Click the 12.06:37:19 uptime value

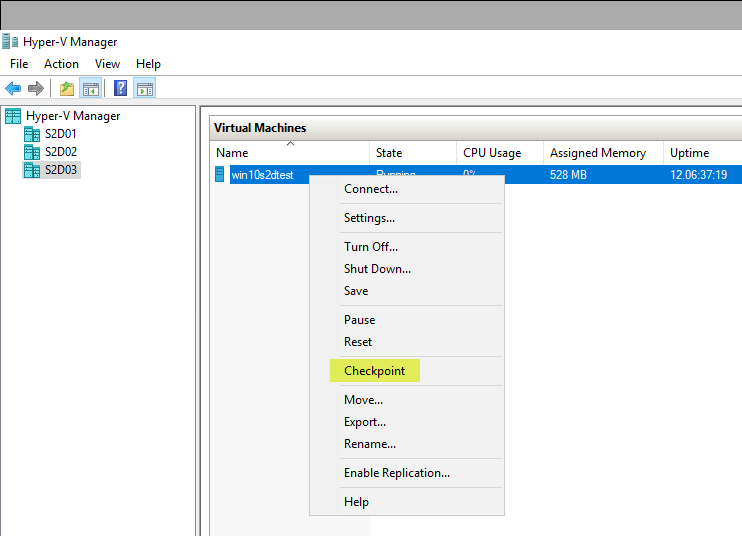[x=699, y=175]
